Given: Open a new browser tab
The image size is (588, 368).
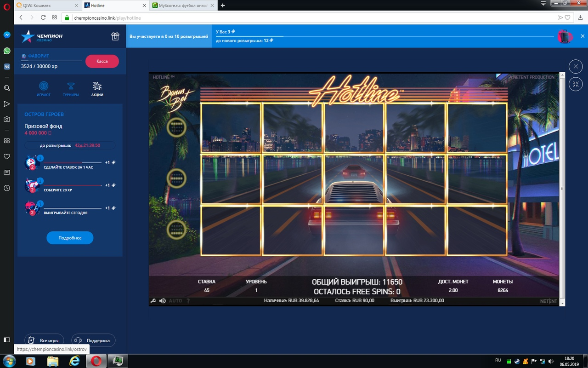Looking at the screenshot, I should click(223, 6).
